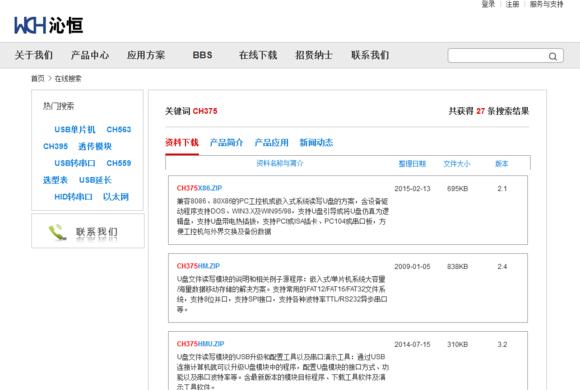580x390 pixels.
Task: Click 版本 column header
Action: click(502, 164)
